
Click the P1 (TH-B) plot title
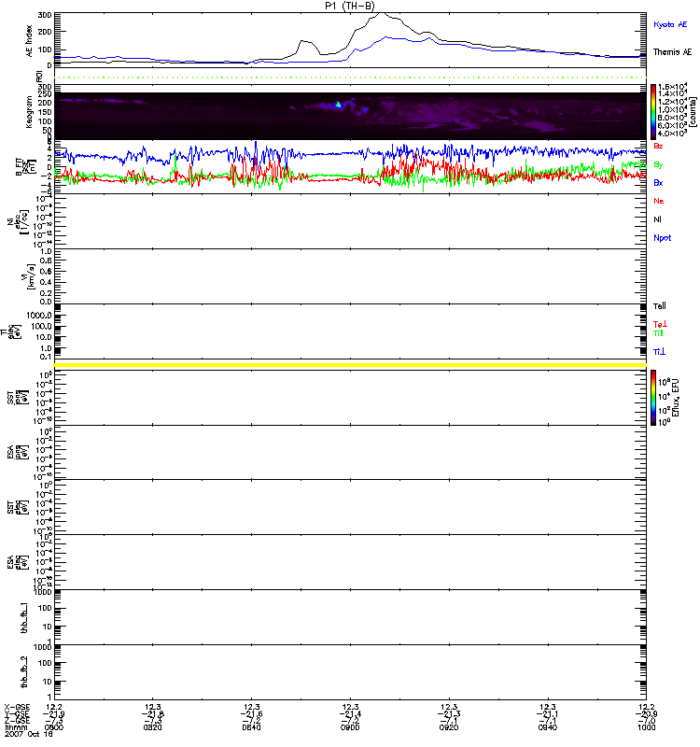pyautogui.click(x=350, y=6)
